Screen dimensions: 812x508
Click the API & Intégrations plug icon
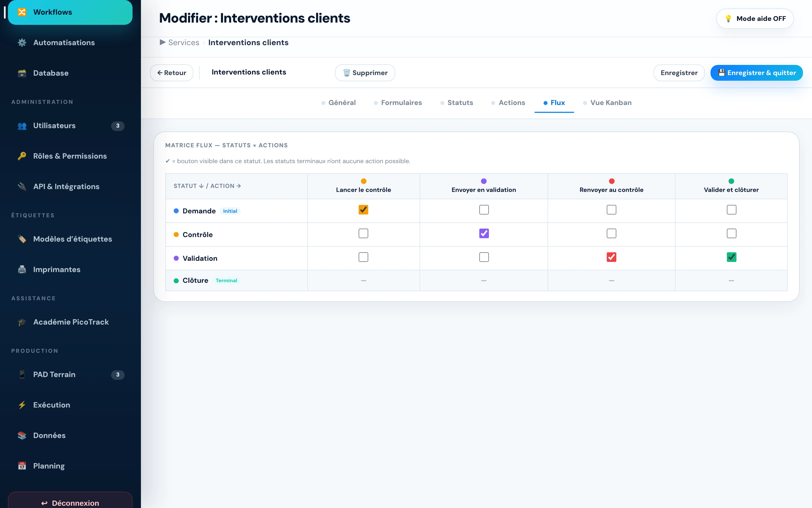22,187
